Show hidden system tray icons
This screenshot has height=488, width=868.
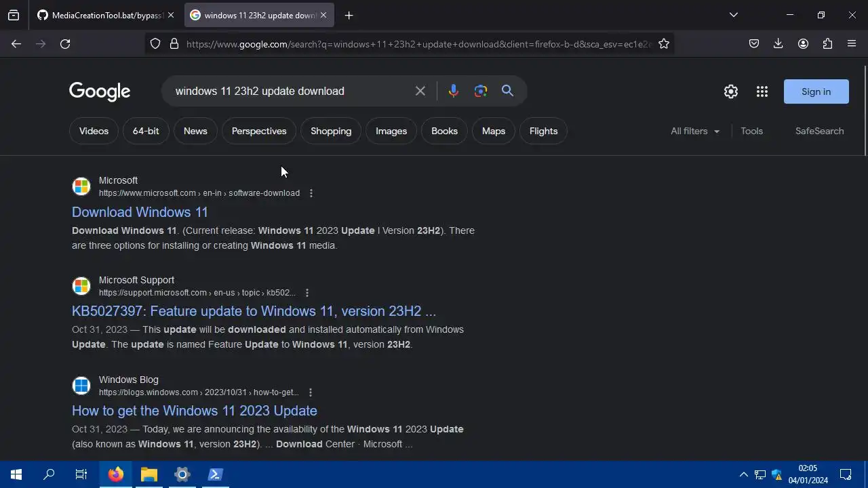(x=743, y=474)
